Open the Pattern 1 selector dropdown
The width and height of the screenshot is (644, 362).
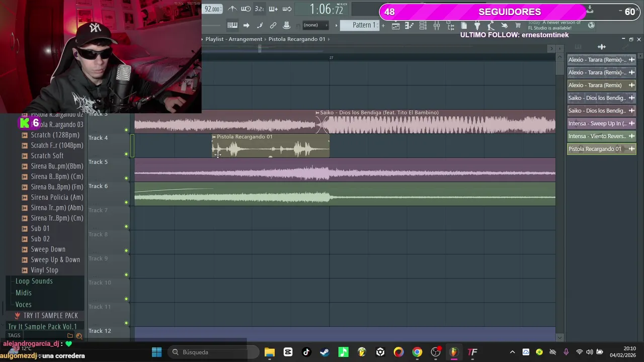(360, 25)
